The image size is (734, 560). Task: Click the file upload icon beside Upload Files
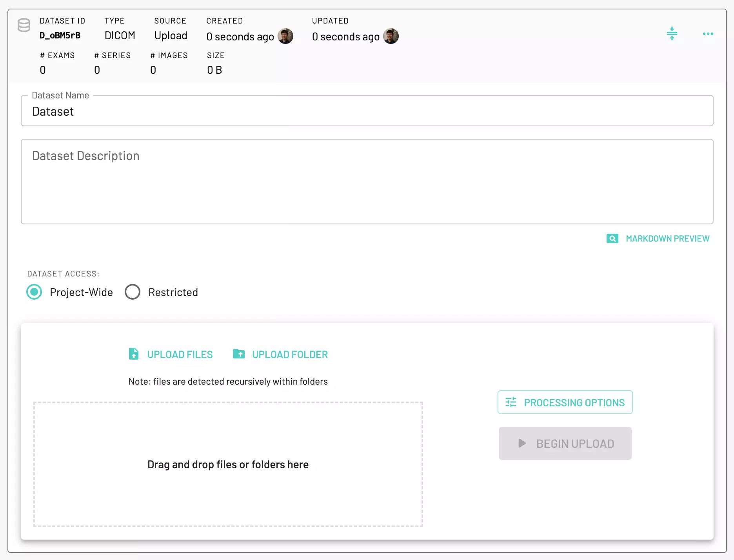click(x=133, y=354)
